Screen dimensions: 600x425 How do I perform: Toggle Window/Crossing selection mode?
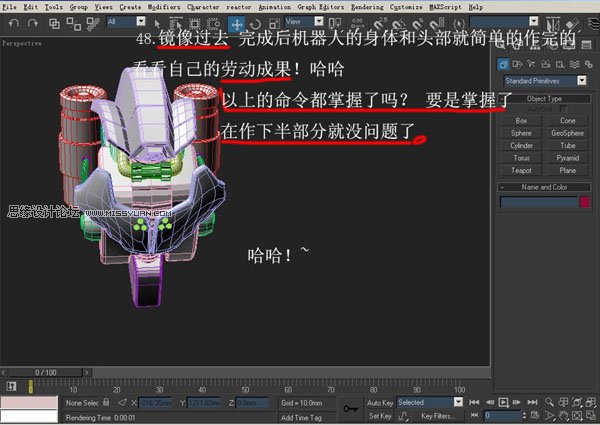[214, 24]
